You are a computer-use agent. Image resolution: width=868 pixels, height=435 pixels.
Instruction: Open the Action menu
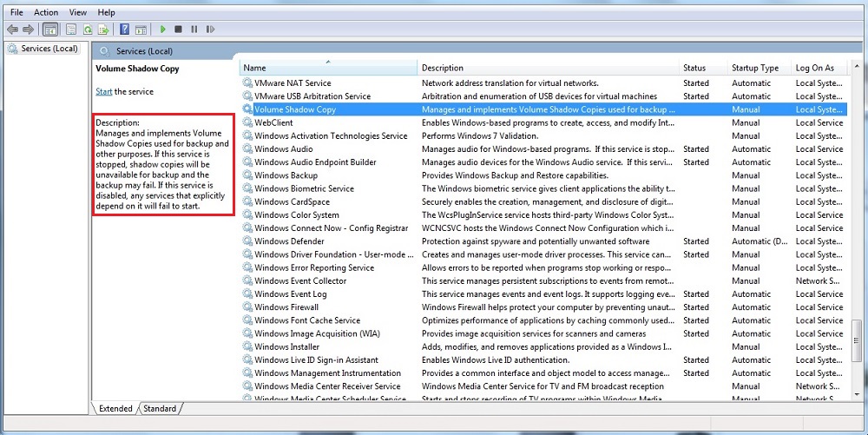[x=46, y=11]
